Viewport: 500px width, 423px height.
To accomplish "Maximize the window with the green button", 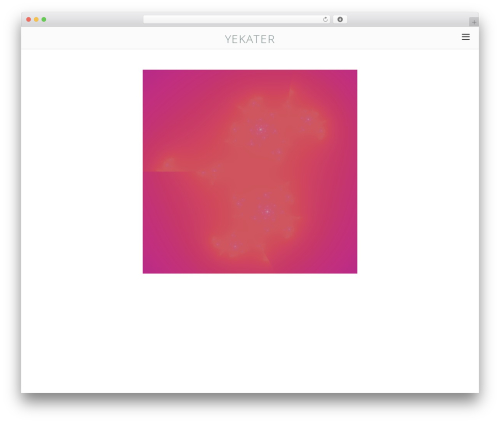I will pos(44,19).
